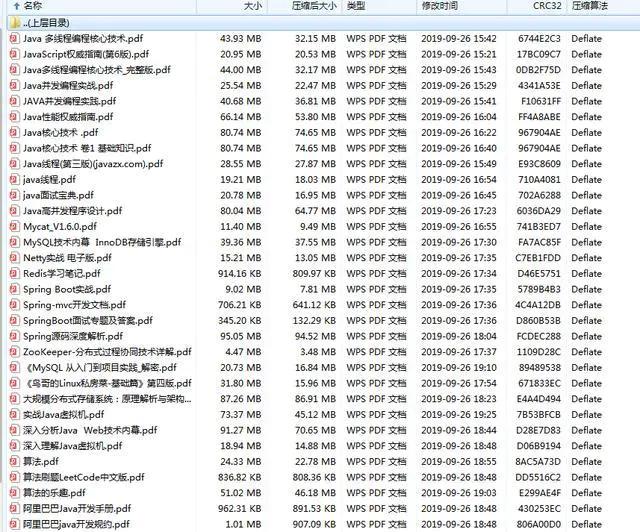The width and height of the screenshot is (640, 532).
Task: Click PDF icon beside Redis学习笔记.pdf
Action: 14,274
